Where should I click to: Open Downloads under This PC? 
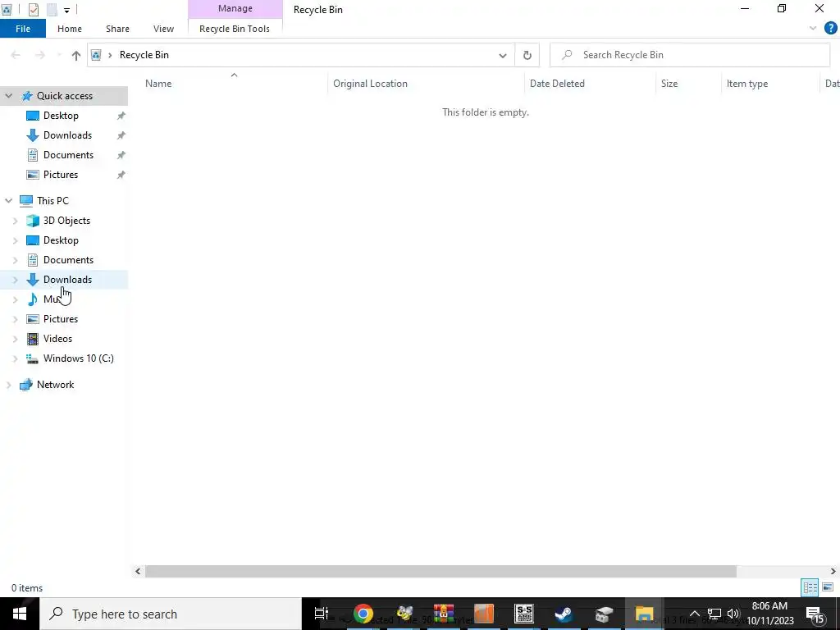[67, 280]
